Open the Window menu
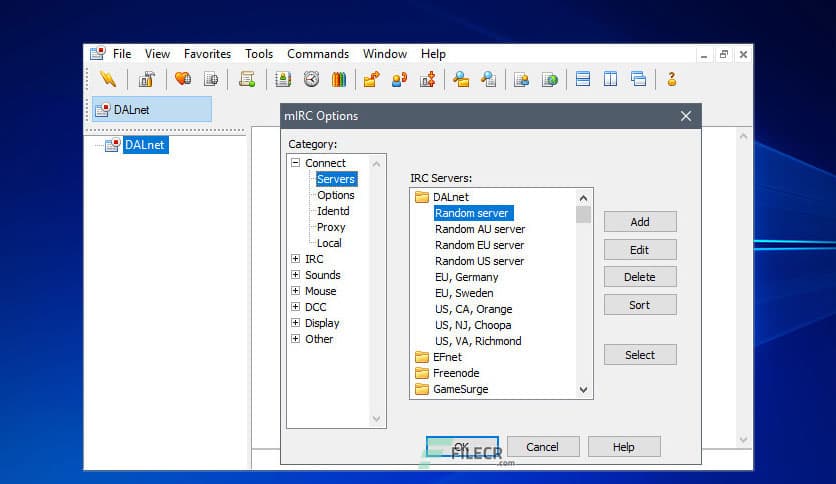Screen dimensions: 836x484 385,54
